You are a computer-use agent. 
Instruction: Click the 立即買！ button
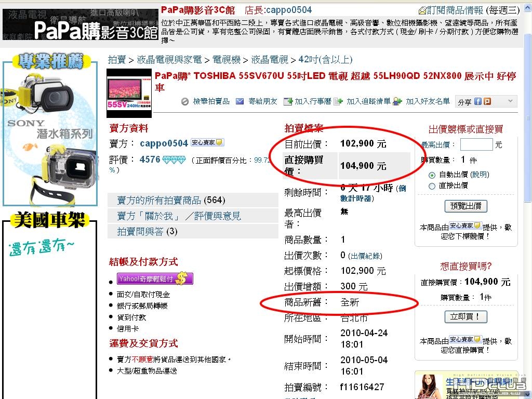pyautogui.click(x=465, y=316)
